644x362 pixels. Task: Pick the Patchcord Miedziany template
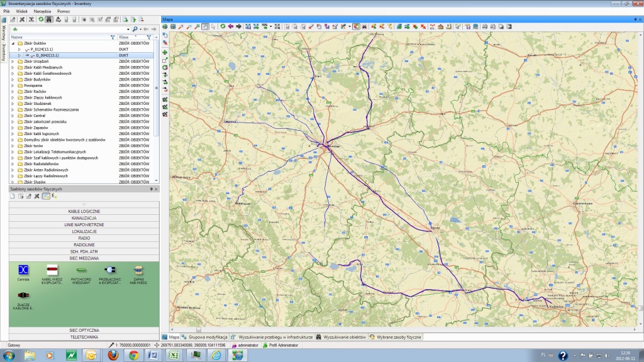click(81, 270)
